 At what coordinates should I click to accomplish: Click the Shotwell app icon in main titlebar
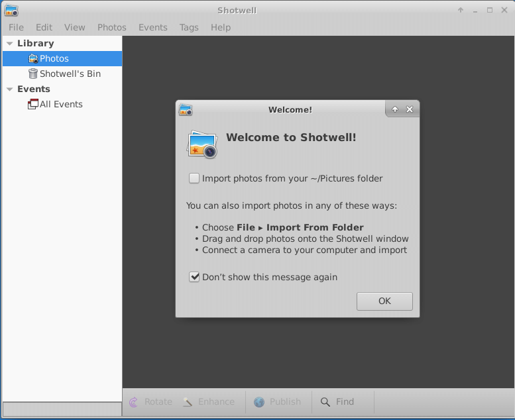(11, 11)
